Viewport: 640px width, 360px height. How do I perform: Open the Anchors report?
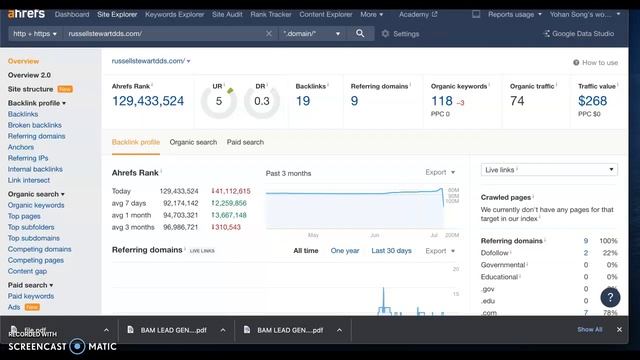coord(20,147)
